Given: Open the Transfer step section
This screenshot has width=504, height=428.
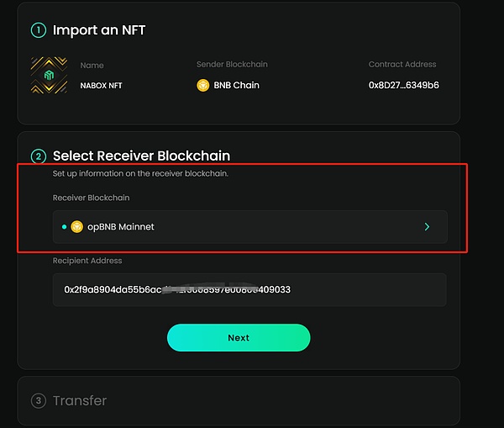Looking at the screenshot, I should coord(80,401).
